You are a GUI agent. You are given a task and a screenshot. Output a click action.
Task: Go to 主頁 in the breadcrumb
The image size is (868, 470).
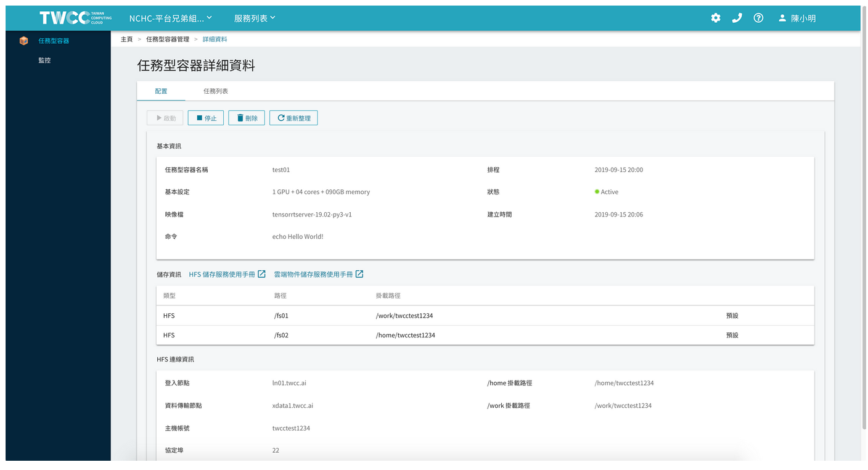(x=126, y=39)
